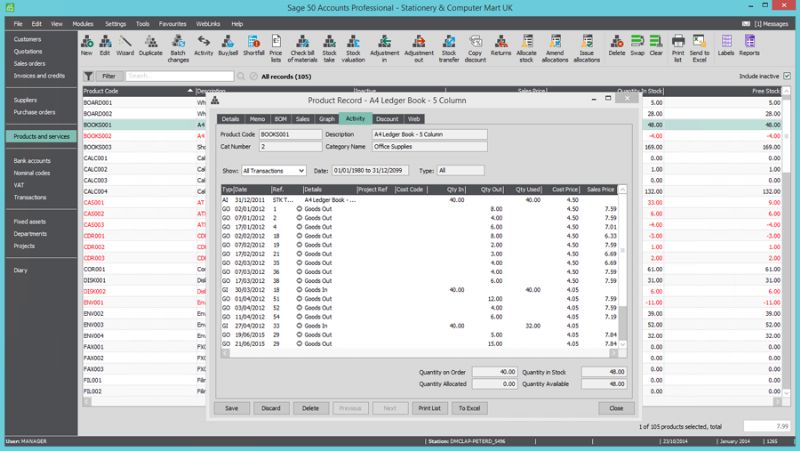Open Stock transfer icon

point(449,48)
